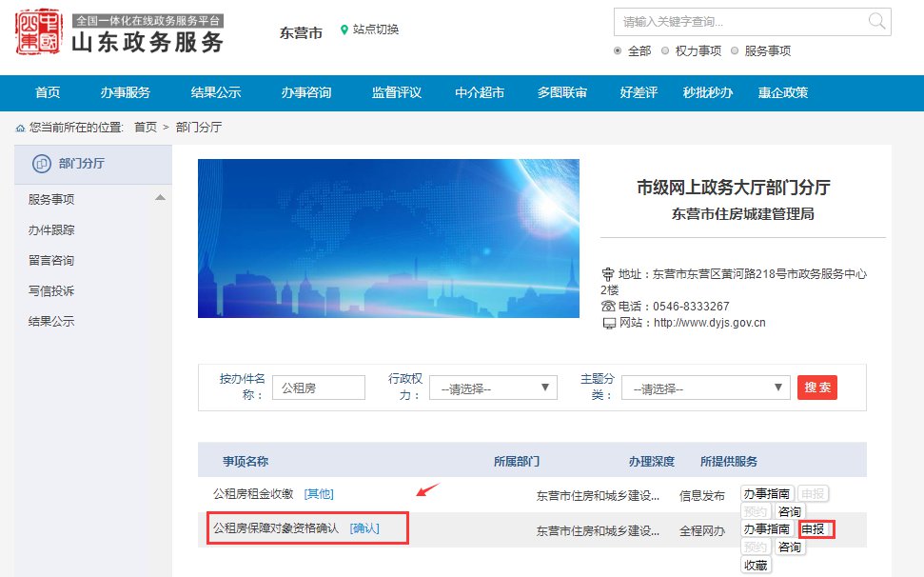
Task: Click 申报 for 公租房保障对象资格确认
Action: point(814,529)
